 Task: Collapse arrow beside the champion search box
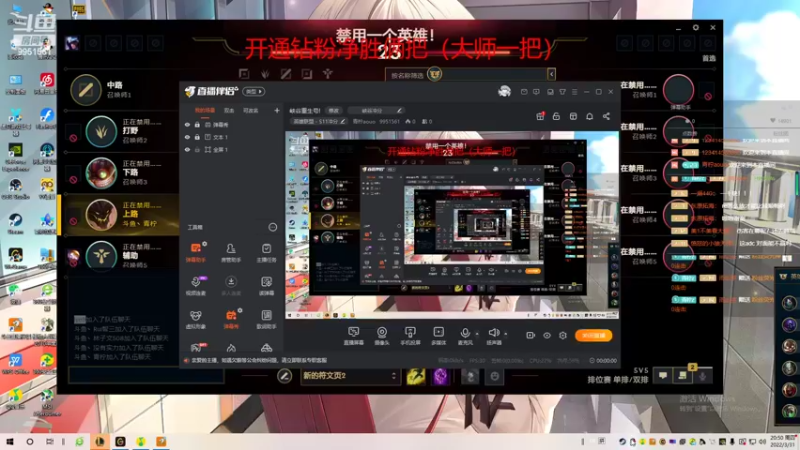552,74
